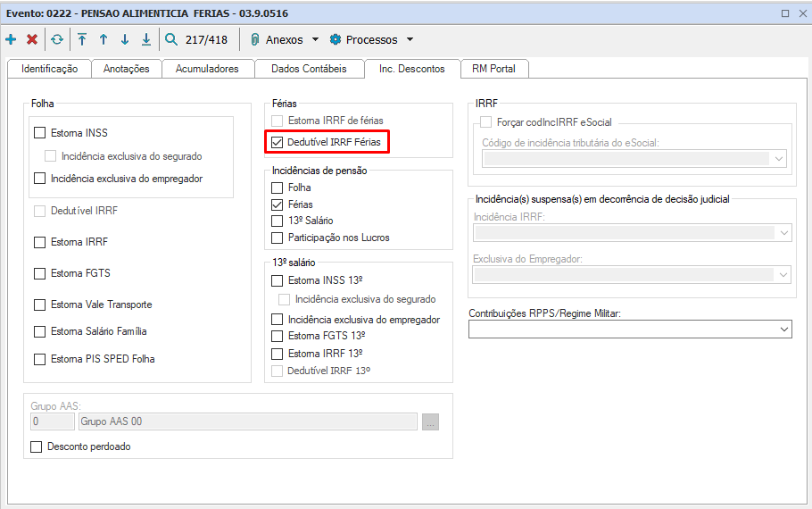Go to first record arrow icon
Viewport: 812px width, 509px height.
point(82,39)
